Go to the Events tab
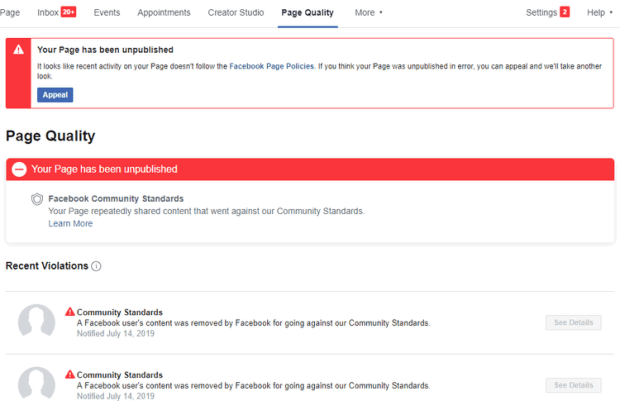This screenshot has height=415, width=620. 107,13
